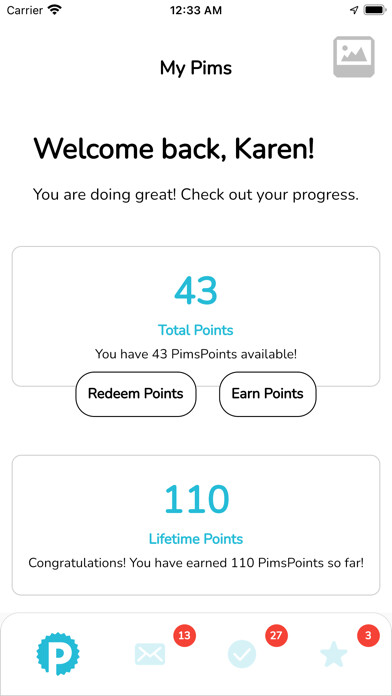The height and width of the screenshot is (696, 392).
Task: Open the checkmark tasks tab
Action: coord(242,654)
